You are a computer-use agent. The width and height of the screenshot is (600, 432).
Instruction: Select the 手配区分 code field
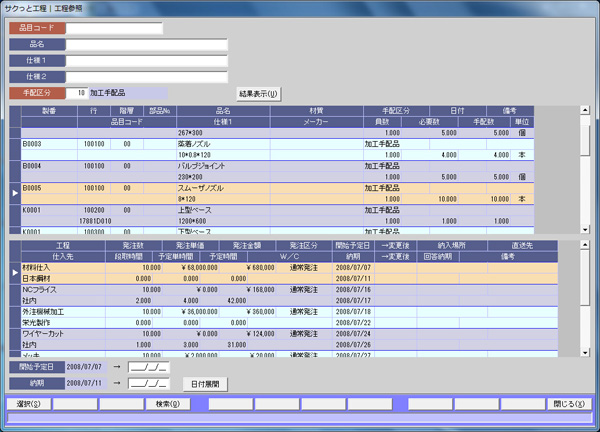tap(77, 93)
